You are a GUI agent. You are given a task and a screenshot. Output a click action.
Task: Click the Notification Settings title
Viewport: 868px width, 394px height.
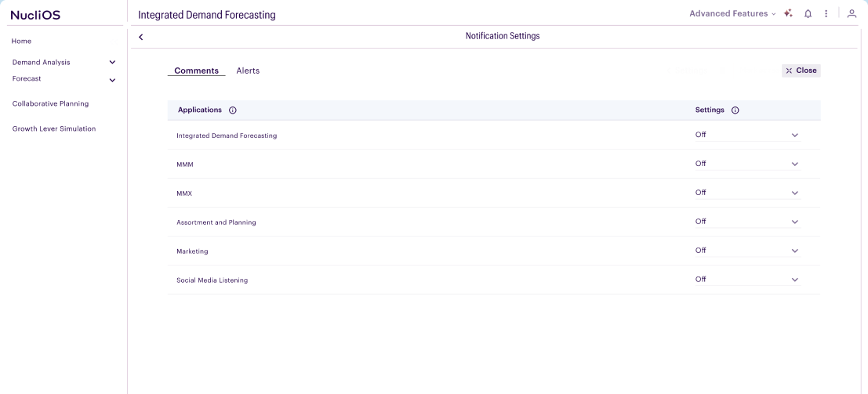(x=503, y=36)
